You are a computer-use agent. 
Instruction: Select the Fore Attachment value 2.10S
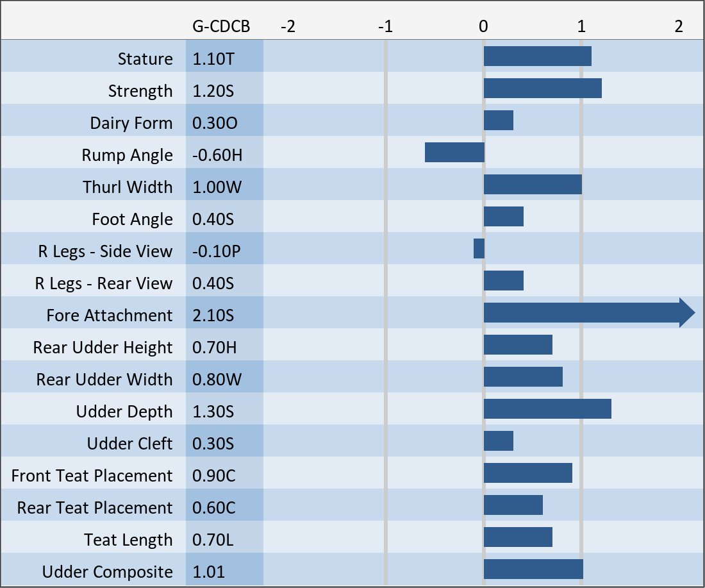213,315
